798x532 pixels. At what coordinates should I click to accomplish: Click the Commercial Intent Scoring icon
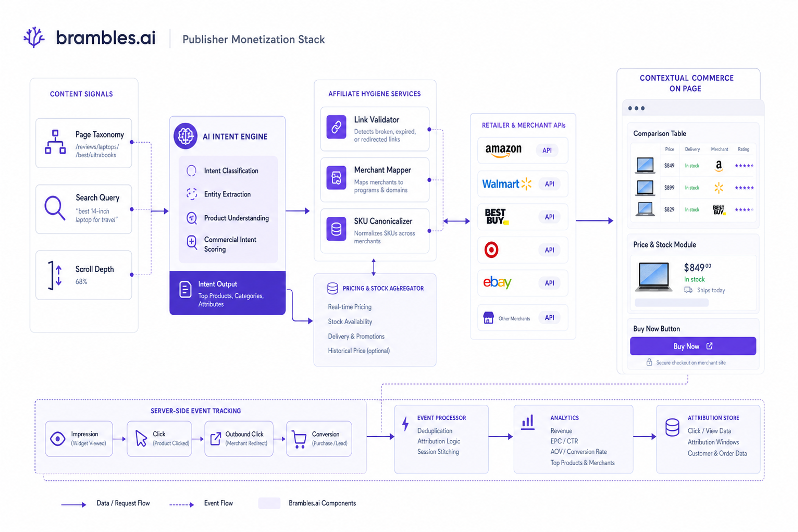coord(192,242)
